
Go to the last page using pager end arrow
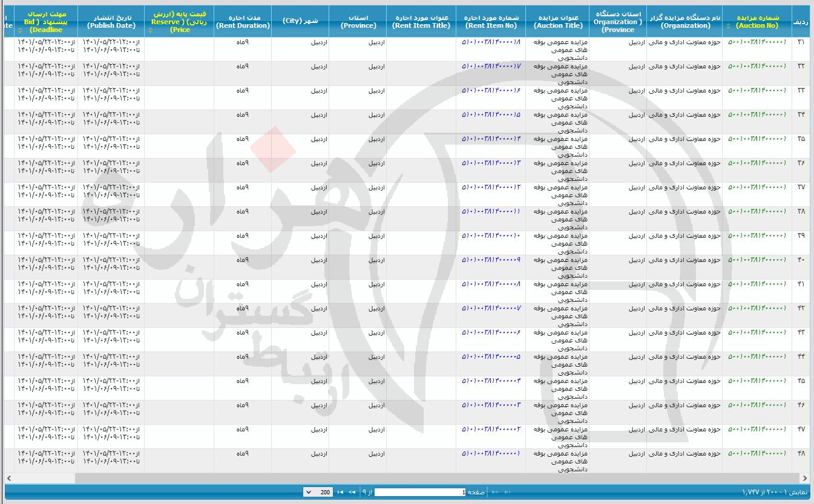(340, 492)
